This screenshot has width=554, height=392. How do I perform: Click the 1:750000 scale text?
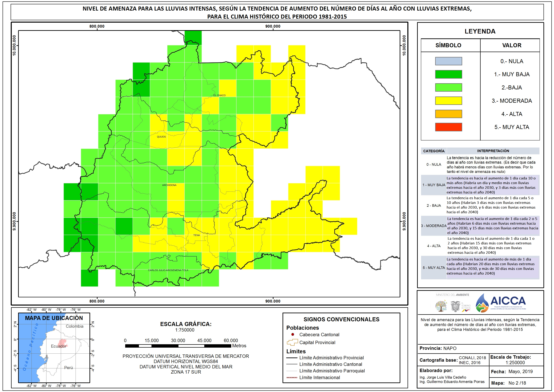[185, 330]
